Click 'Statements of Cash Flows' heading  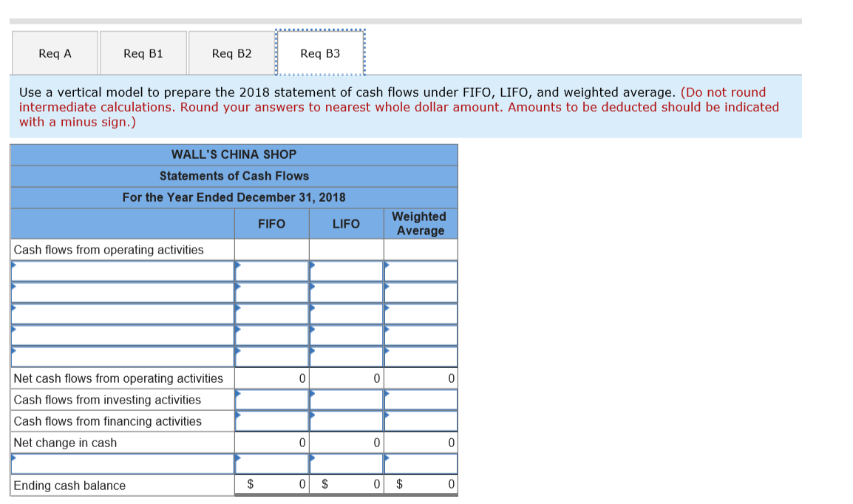234,176
